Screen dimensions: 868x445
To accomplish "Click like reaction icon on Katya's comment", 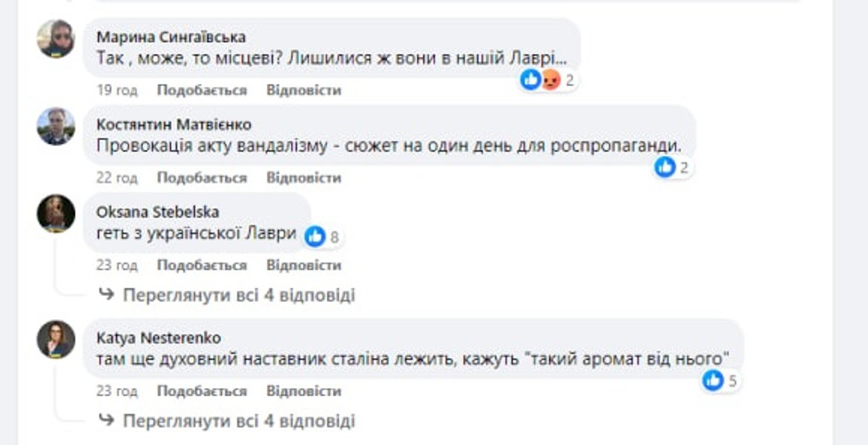I will [x=713, y=380].
